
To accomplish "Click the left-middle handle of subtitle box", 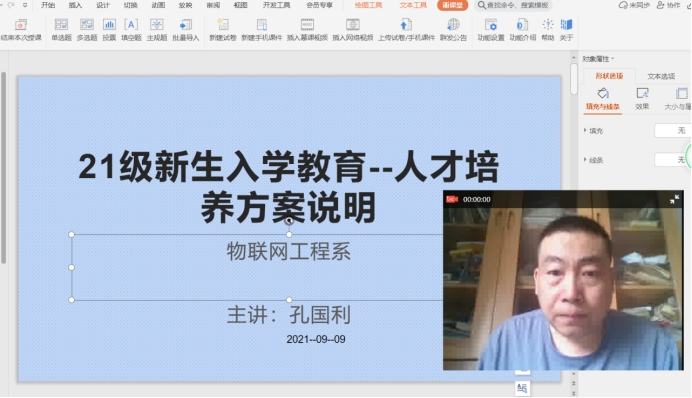I will 71,267.
